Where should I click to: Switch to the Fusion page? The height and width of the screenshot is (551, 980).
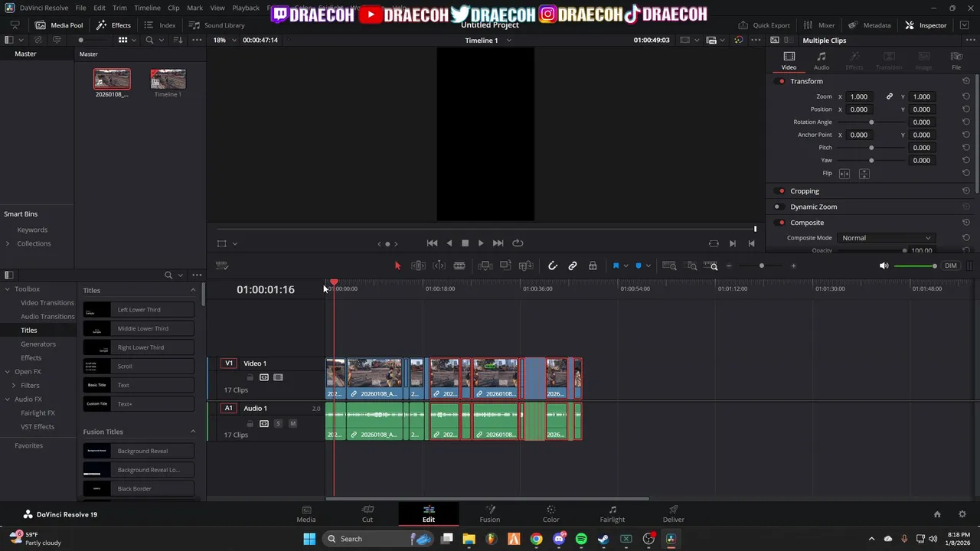[x=490, y=514]
